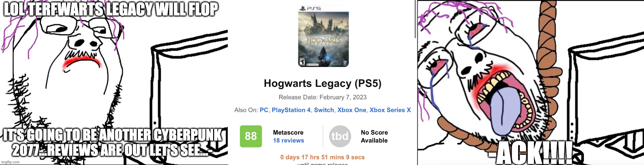Viewport: 644px width, 165px height.
Task: Open the Xbox One version link
Action: coord(352,110)
